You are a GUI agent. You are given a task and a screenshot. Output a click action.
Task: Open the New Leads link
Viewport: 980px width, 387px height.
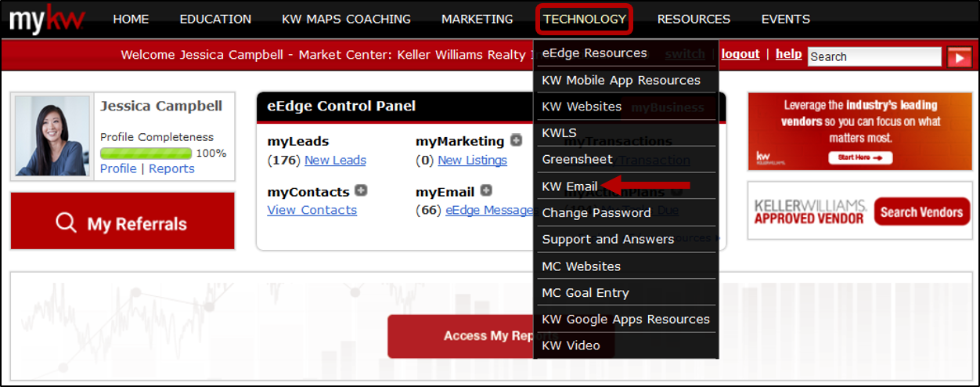tap(335, 160)
